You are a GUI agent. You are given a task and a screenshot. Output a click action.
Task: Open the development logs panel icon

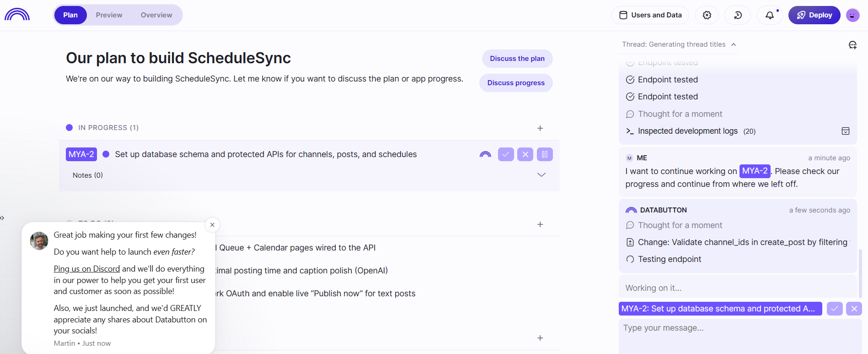tap(846, 131)
